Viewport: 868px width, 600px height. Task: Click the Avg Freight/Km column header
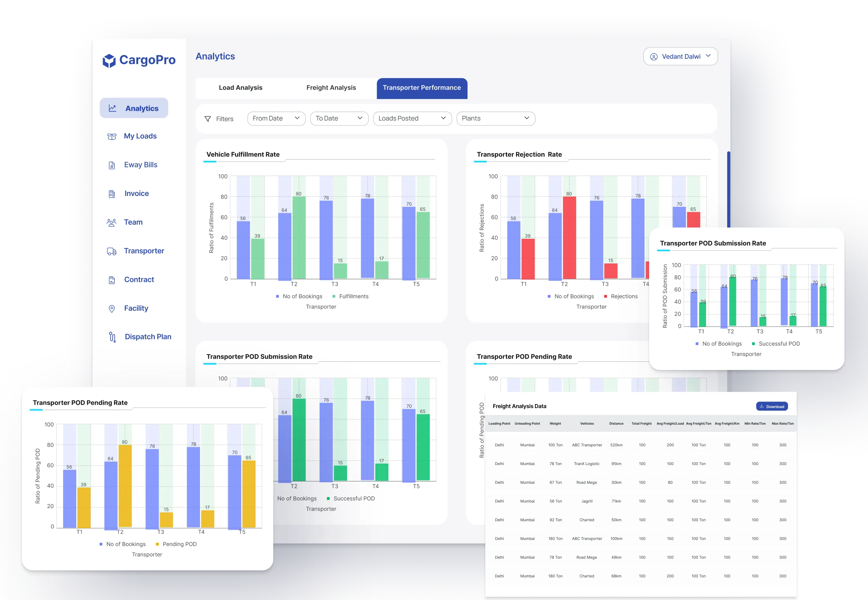[727, 424]
